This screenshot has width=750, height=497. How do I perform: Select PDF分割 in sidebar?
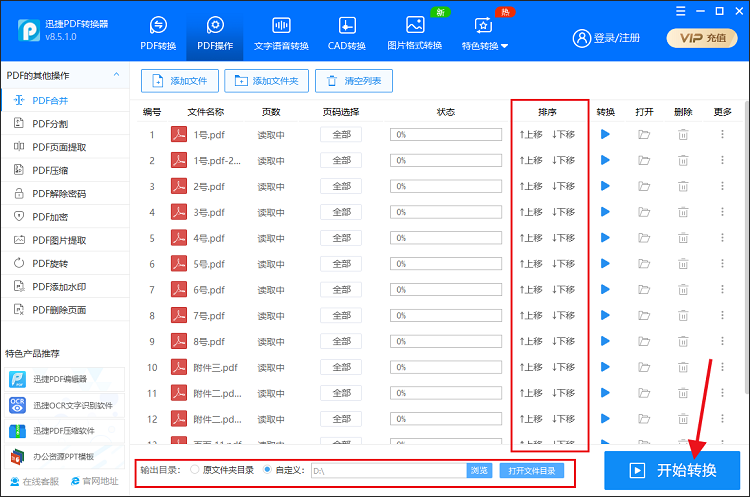[x=65, y=123]
